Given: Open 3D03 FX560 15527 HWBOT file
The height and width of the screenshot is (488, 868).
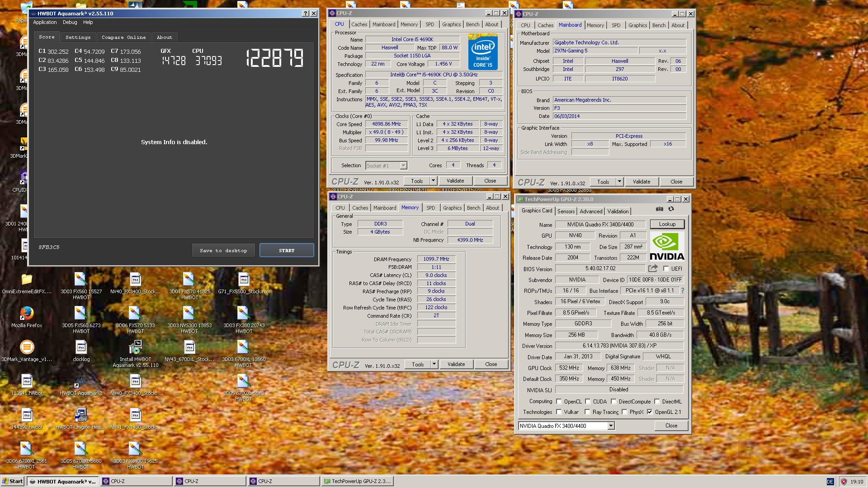Looking at the screenshot, I should pyautogui.click(x=81, y=286).
